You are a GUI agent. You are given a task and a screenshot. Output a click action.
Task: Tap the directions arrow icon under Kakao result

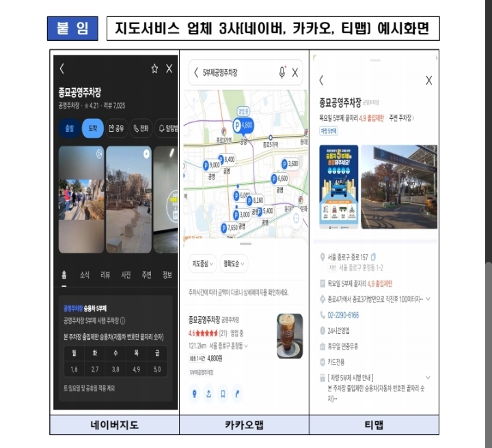pos(238,393)
